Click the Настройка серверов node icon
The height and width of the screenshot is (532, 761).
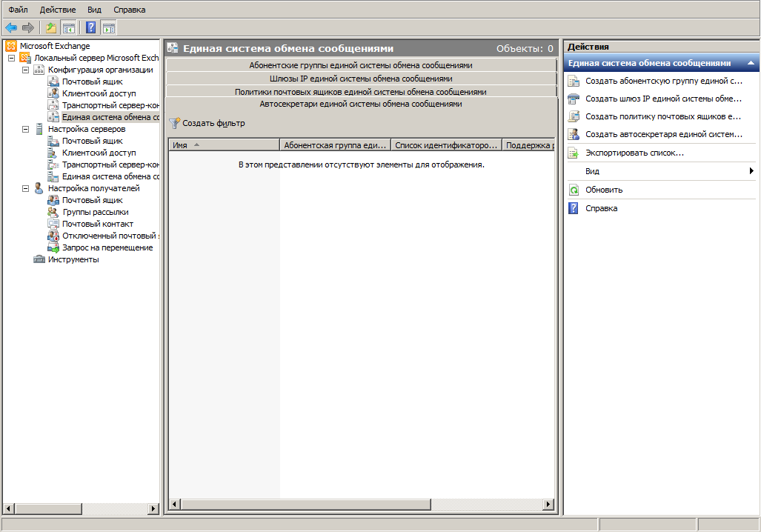click(x=39, y=129)
